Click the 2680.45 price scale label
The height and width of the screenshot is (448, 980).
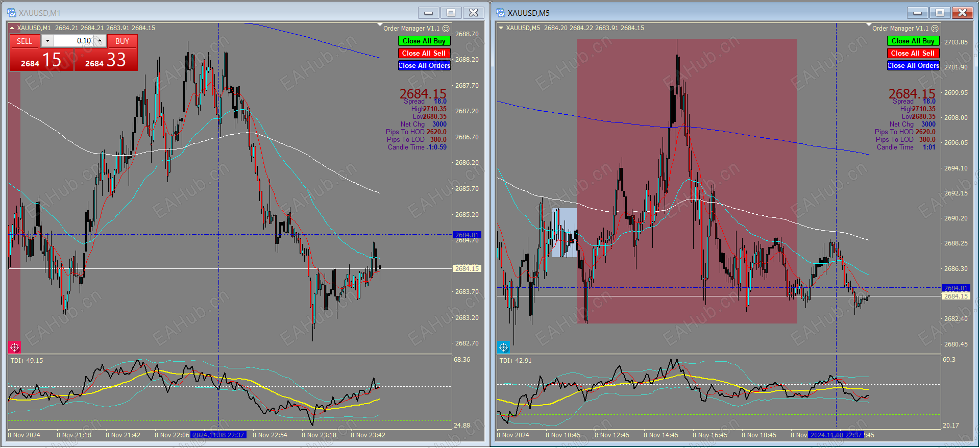(956, 344)
